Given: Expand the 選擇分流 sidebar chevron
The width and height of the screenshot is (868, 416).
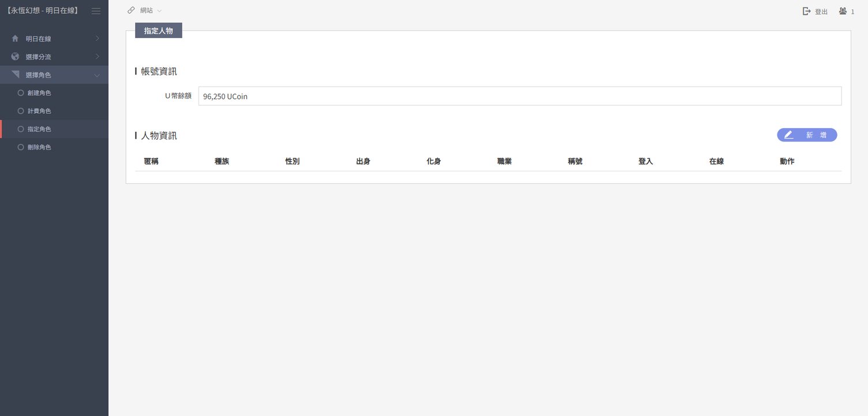Looking at the screenshot, I should tap(97, 57).
